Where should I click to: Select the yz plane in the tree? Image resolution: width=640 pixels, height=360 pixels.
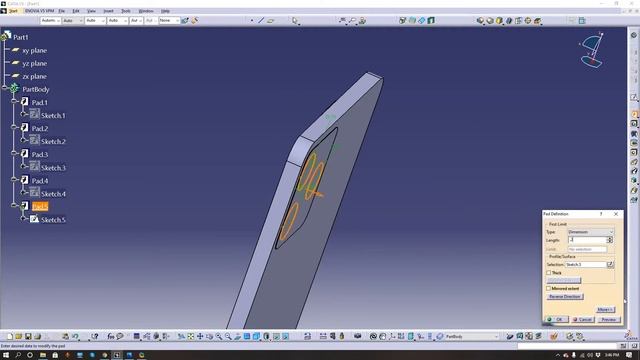(x=34, y=64)
